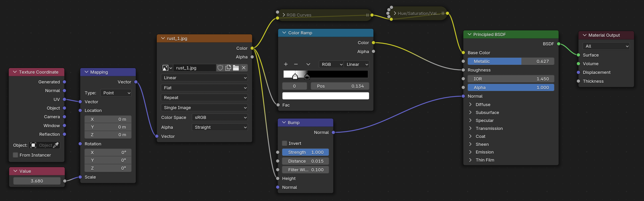The height and width of the screenshot is (201, 644).
Task: Unlink the rust_1.jpg image with the X icon
Action: [244, 68]
